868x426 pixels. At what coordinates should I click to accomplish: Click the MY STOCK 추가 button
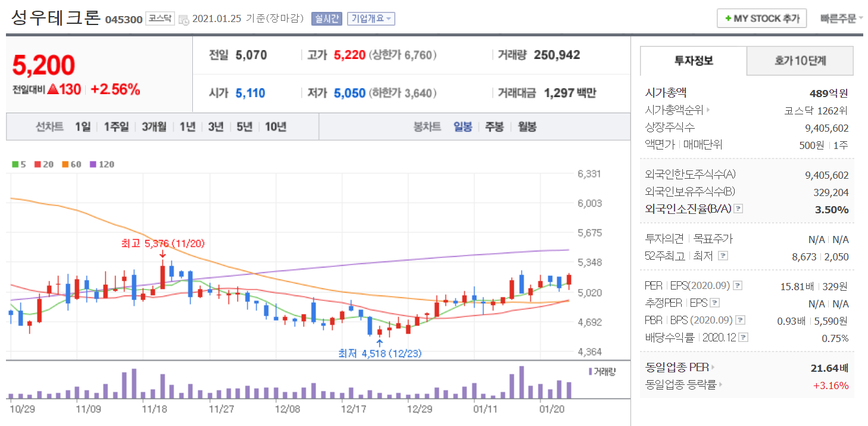(761, 18)
